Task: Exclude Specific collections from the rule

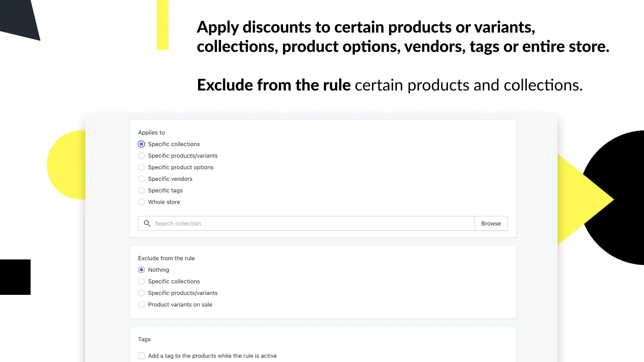Action: coord(141,282)
